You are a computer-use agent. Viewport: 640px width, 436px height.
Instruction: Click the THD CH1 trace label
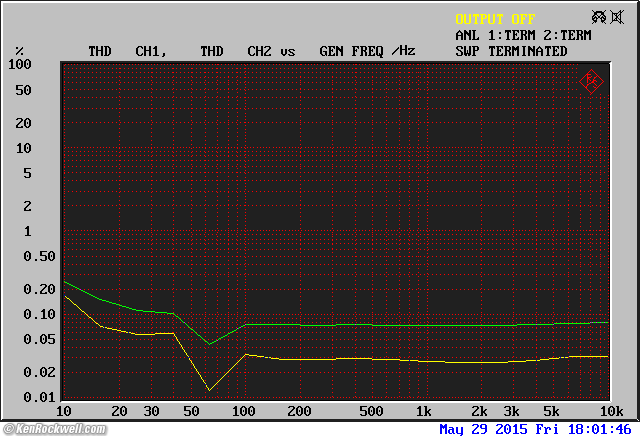[x=127, y=51]
